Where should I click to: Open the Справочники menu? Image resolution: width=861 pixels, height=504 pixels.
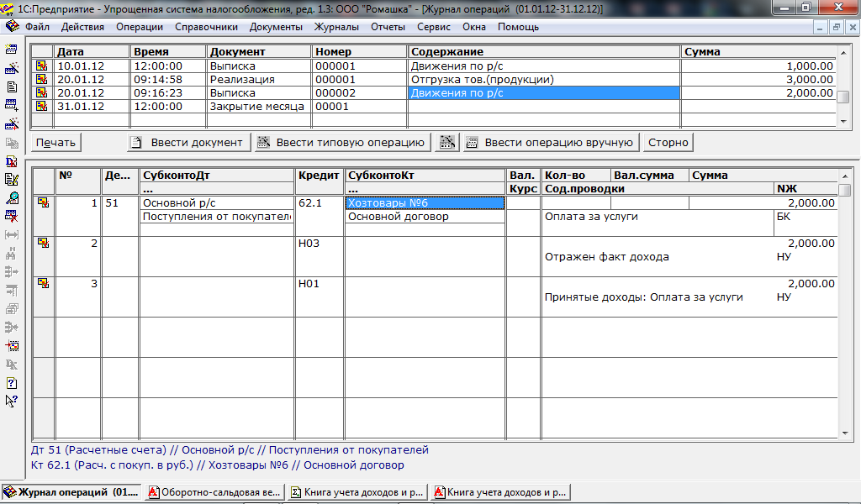(x=206, y=27)
